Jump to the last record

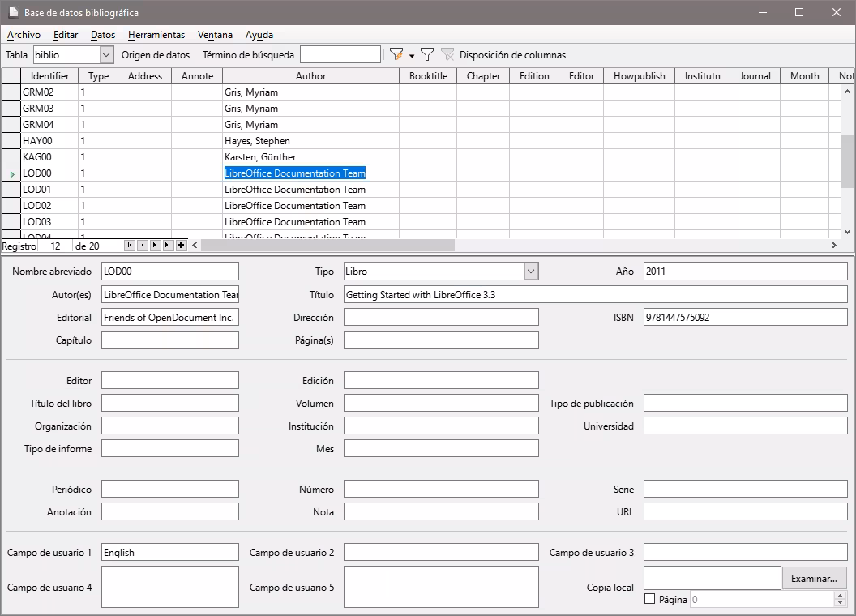coord(168,246)
